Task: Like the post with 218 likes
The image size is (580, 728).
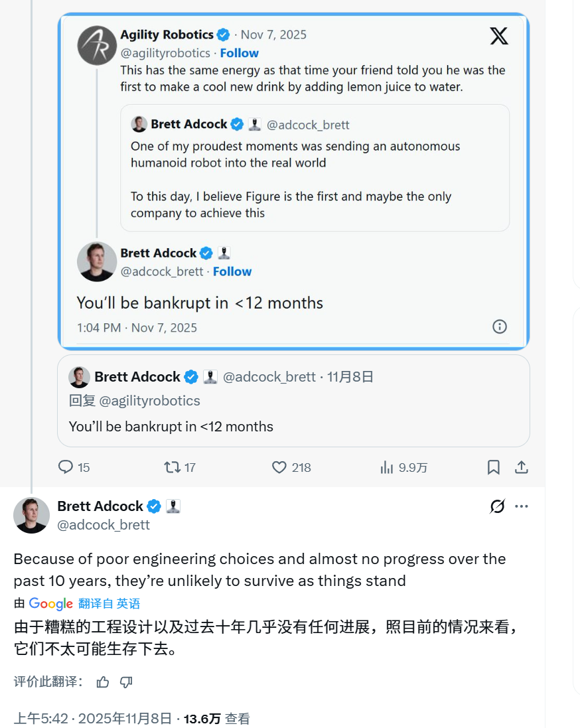Action: click(x=279, y=467)
